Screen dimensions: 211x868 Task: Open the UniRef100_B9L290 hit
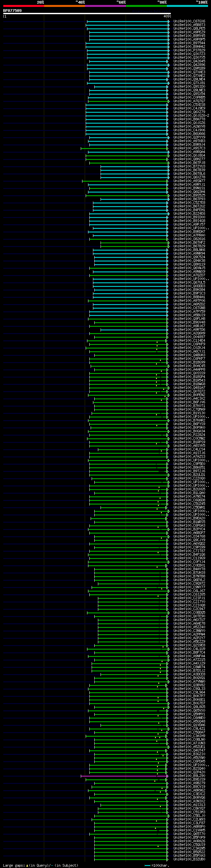point(189,776)
